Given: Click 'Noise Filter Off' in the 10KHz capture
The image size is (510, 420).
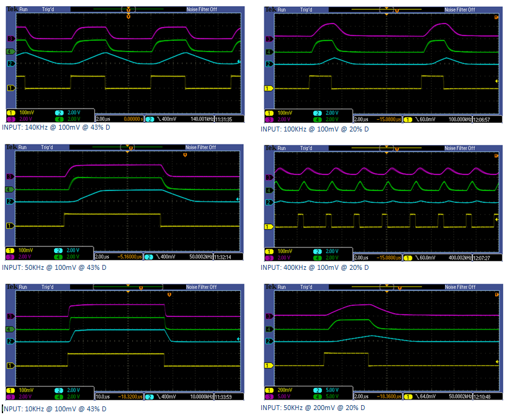Looking at the screenshot, I should coord(202,287).
